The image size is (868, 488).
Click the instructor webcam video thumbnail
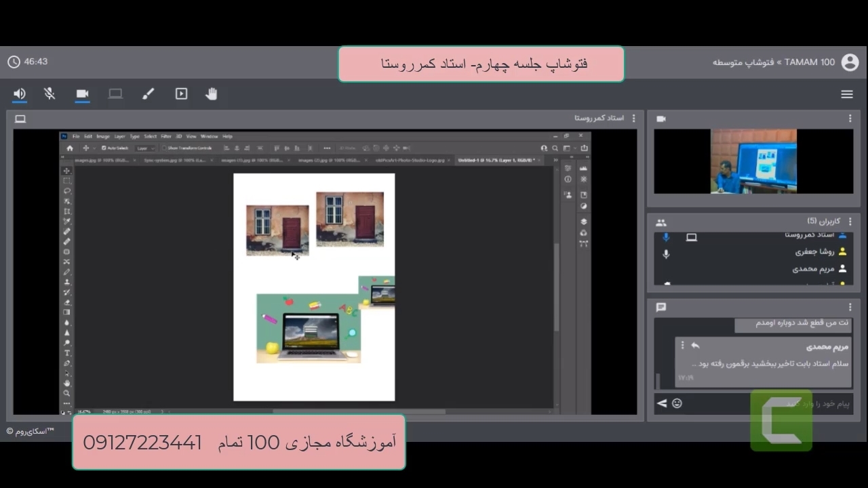[753, 161]
